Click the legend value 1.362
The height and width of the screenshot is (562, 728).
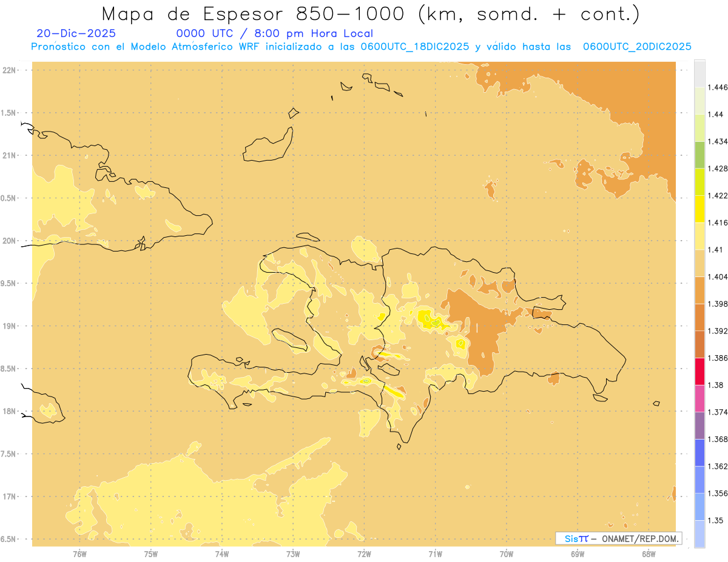click(x=718, y=466)
